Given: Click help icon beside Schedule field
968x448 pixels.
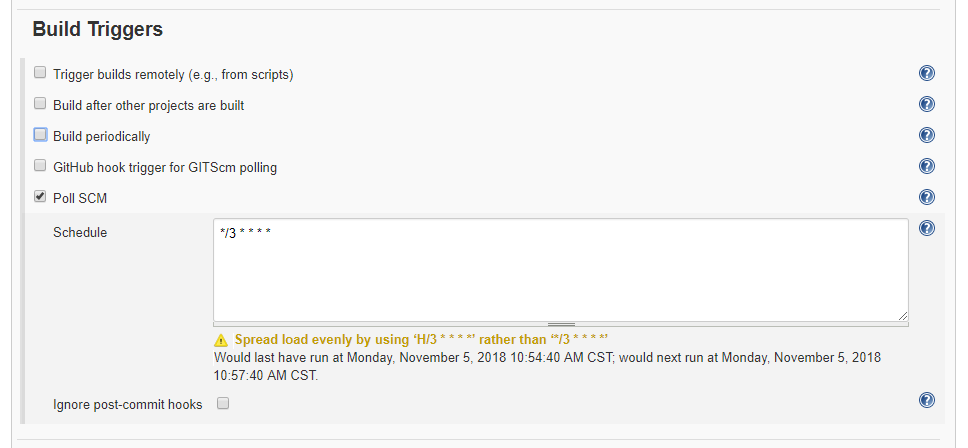Looking at the screenshot, I should 926,229.
